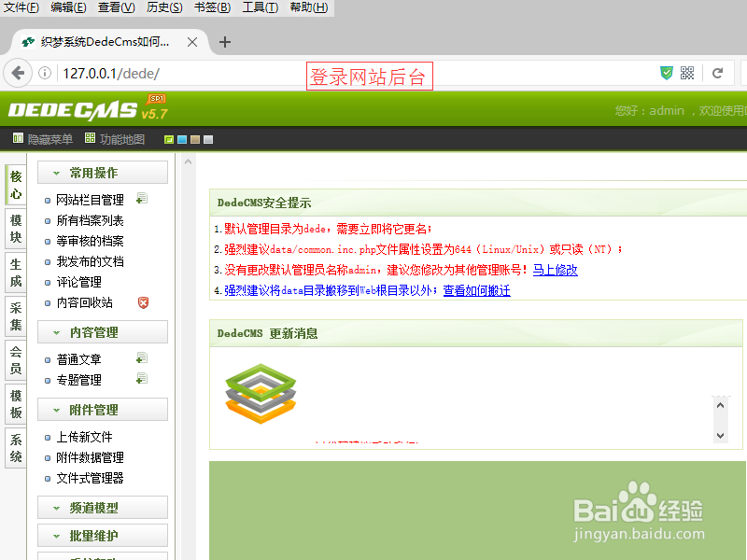Open the 工具(T) menu
This screenshot has width=747, height=560.
(261, 7)
